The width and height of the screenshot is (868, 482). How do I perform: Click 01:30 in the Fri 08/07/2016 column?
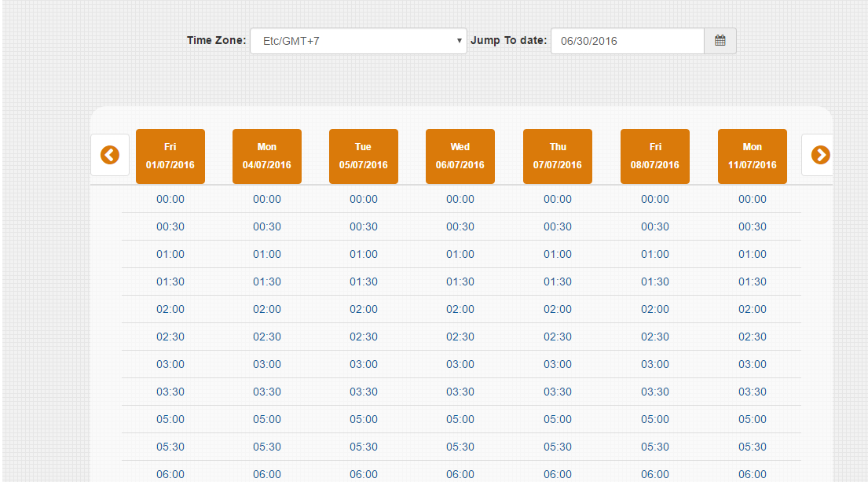point(655,281)
